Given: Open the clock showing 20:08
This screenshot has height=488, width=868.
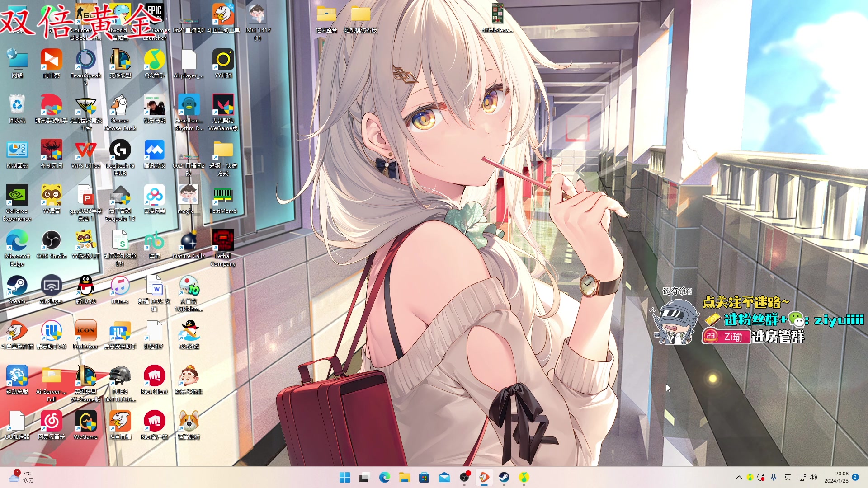Looking at the screenshot, I should pyautogui.click(x=836, y=477).
